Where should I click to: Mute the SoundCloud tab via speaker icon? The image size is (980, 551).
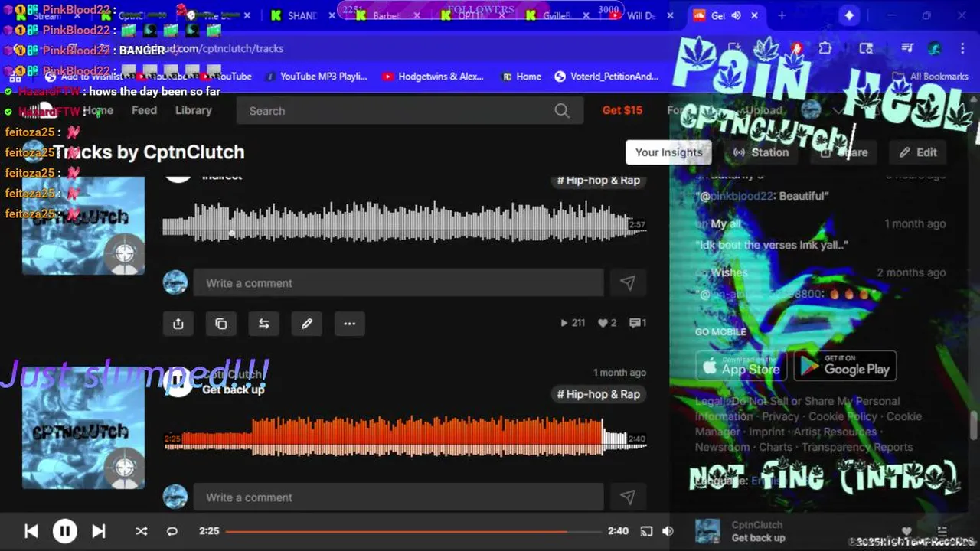tap(736, 15)
